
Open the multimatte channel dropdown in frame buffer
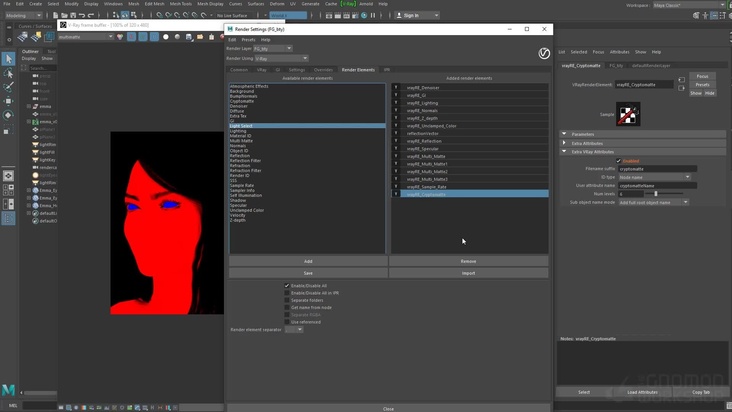click(x=85, y=36)
